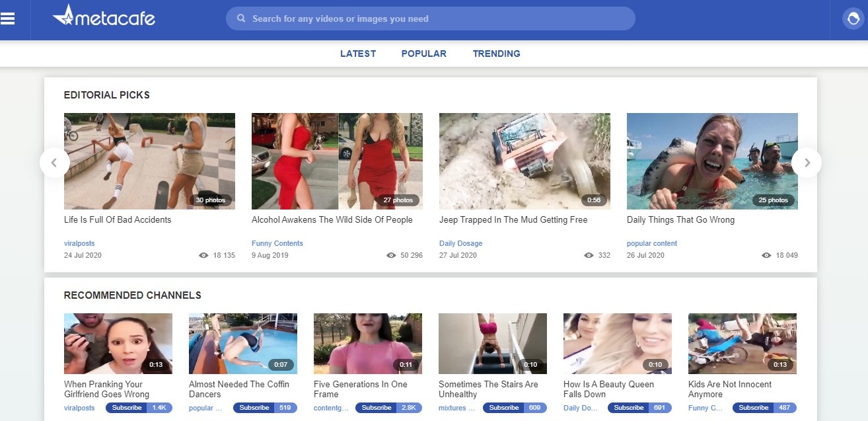
Task: Open 'Alcohol Awakens The Wild Side' title link
Action: [332, 219]
